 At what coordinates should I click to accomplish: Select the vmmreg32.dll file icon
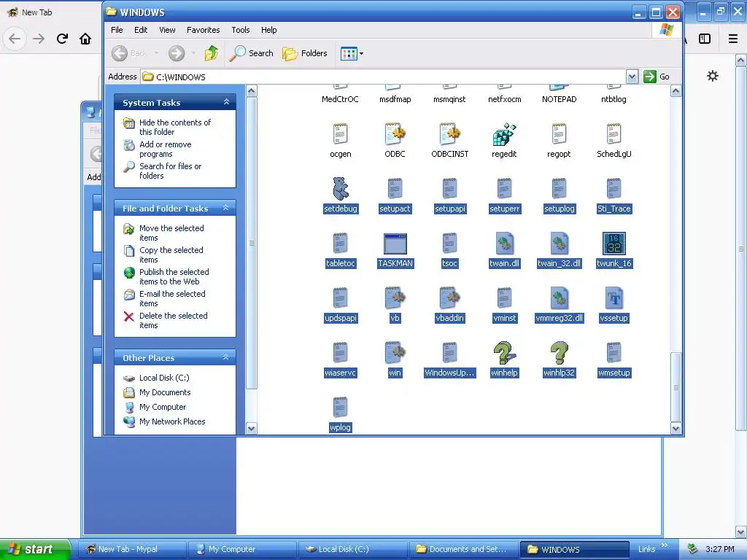click(x=559, y=298)
